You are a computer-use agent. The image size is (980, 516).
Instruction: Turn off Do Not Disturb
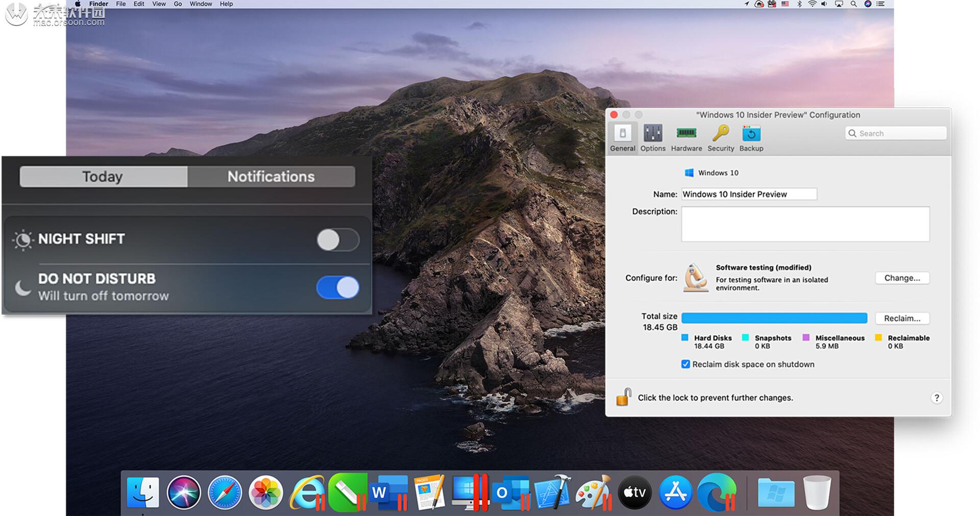coord(337,288)
